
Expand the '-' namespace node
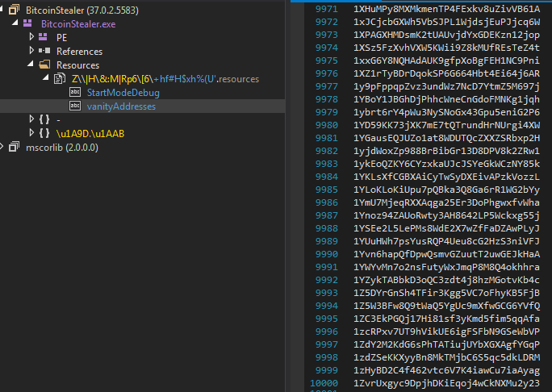[x=31, y=119]
